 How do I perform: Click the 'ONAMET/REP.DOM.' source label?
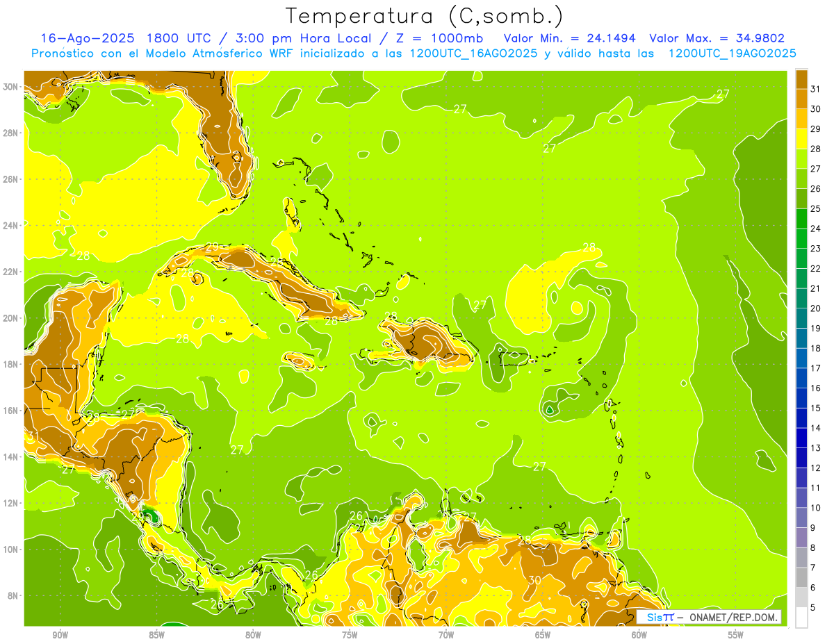click(734, 617)
